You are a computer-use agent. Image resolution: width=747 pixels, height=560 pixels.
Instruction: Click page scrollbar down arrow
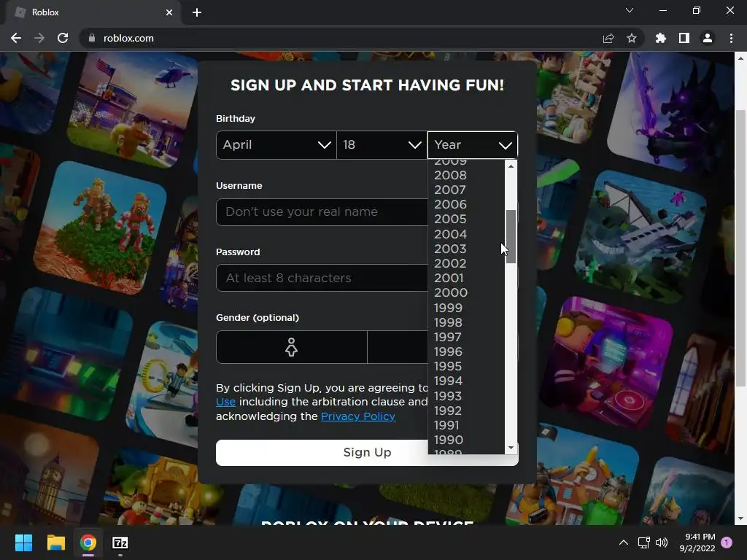point(740,518)
